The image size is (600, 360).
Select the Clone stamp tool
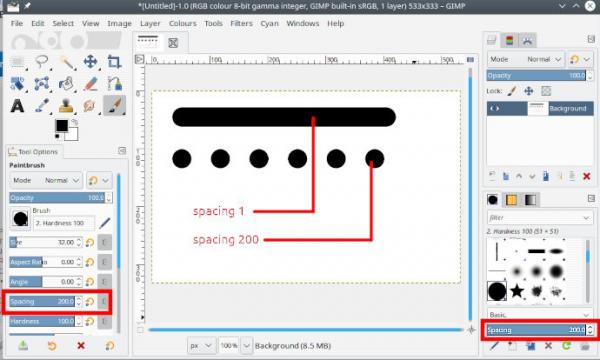[66, 106]
